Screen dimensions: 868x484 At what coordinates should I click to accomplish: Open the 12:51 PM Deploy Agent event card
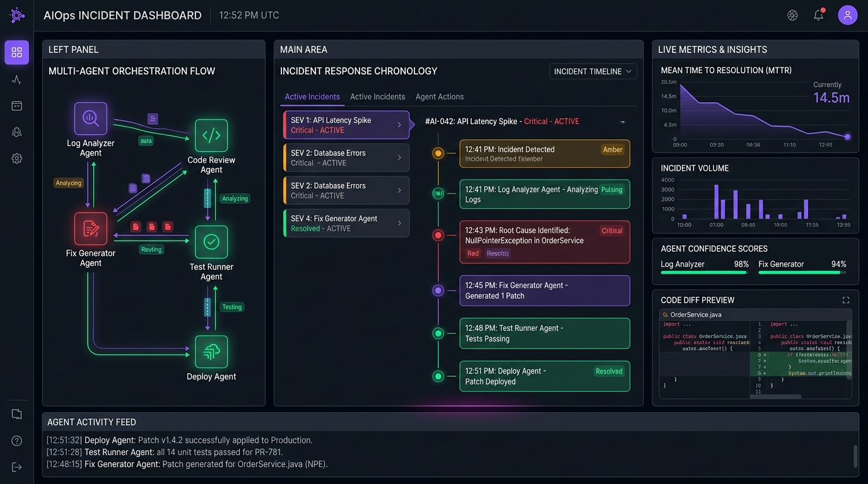tap(545, 376)
